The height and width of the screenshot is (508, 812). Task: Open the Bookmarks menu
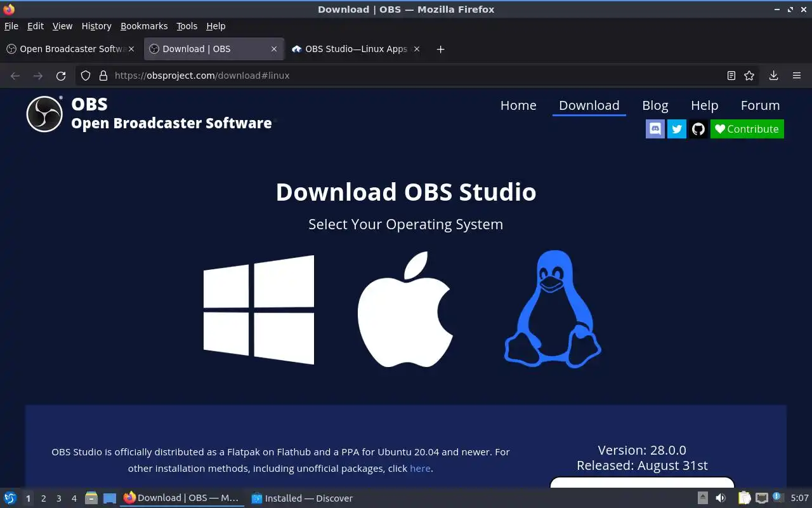click(x=144, y=26)
